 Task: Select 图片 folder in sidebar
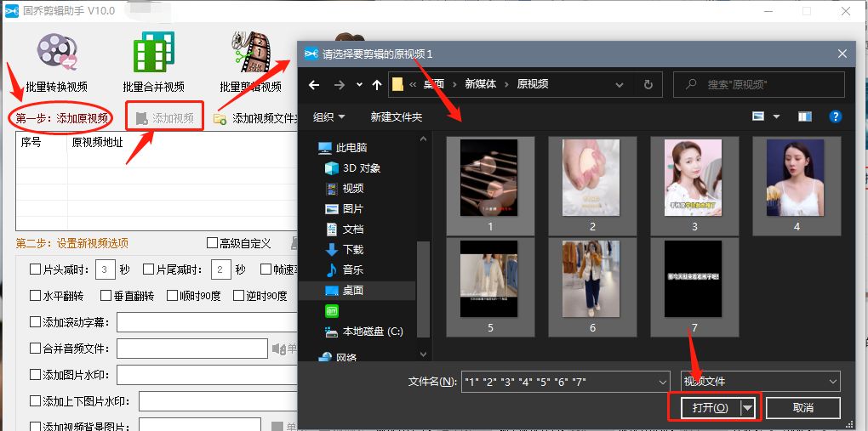pos(344,209)
